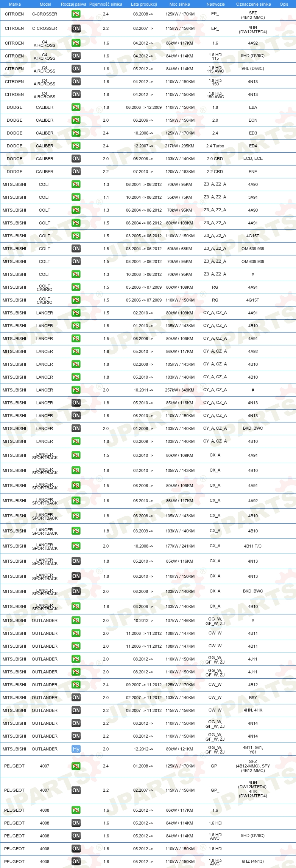Click the Marka column header
The image size is (296, 868).
click(15, 4)
